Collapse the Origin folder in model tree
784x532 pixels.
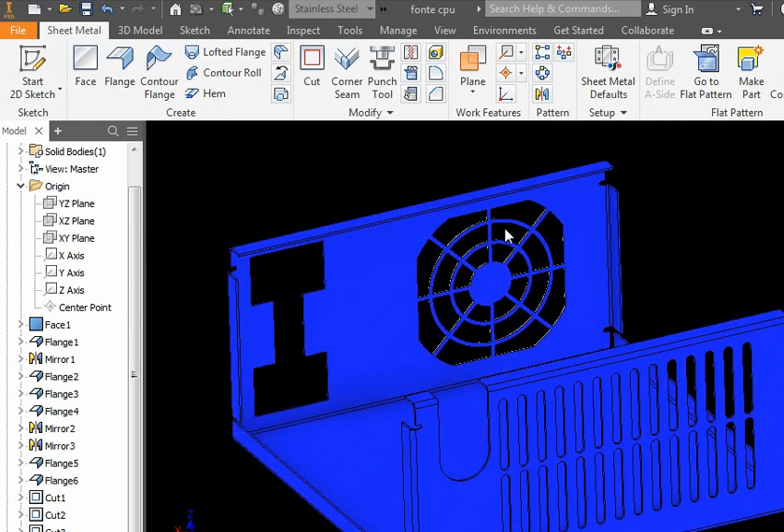(21, 187)
